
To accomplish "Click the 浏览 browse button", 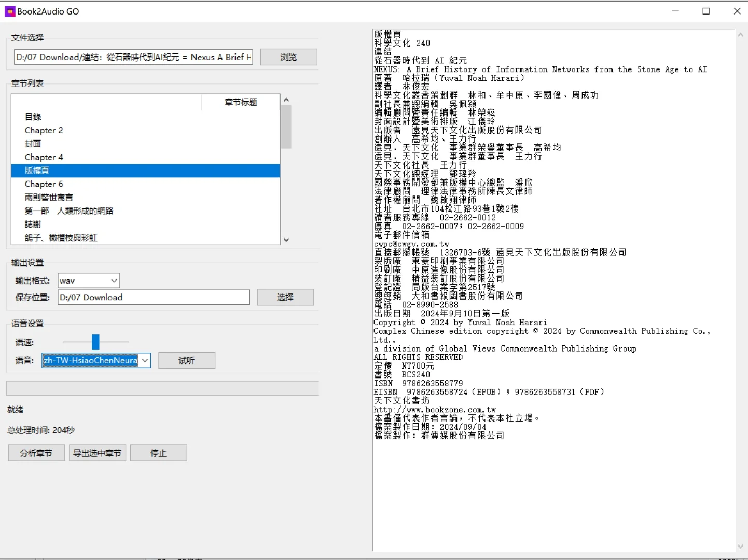I will tap(288, 57).
